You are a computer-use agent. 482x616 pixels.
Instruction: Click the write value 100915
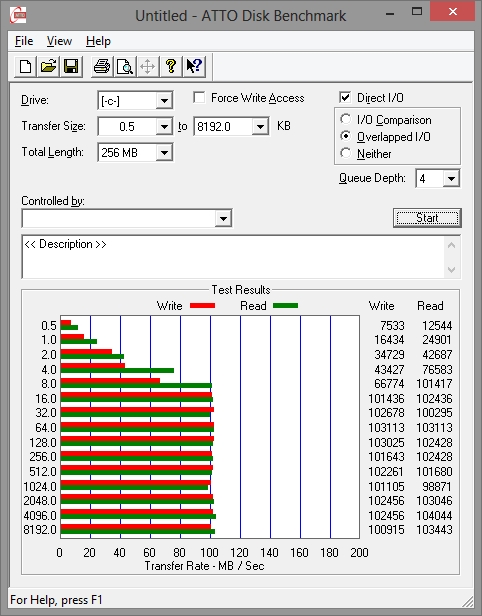tap(386, 530)
